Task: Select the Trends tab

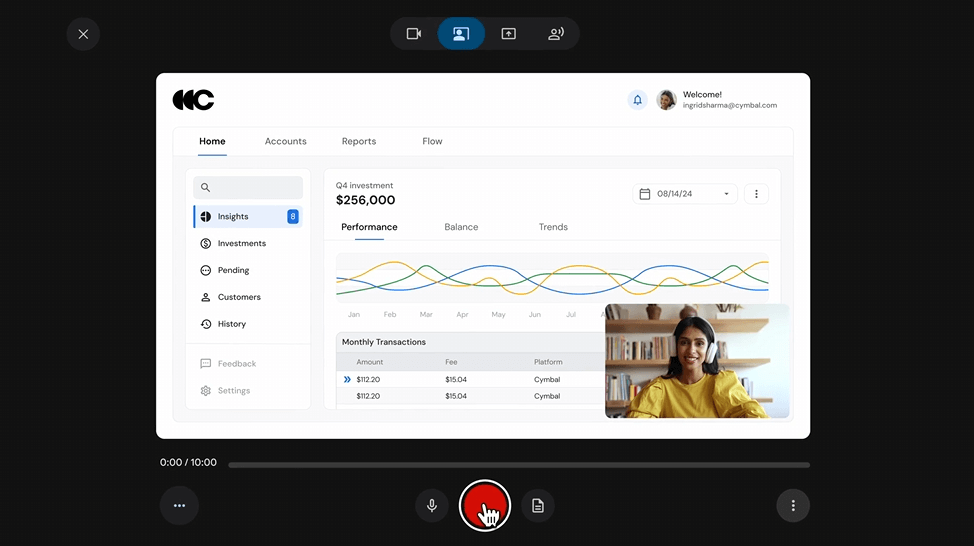Action: click(x=553, y=227)
